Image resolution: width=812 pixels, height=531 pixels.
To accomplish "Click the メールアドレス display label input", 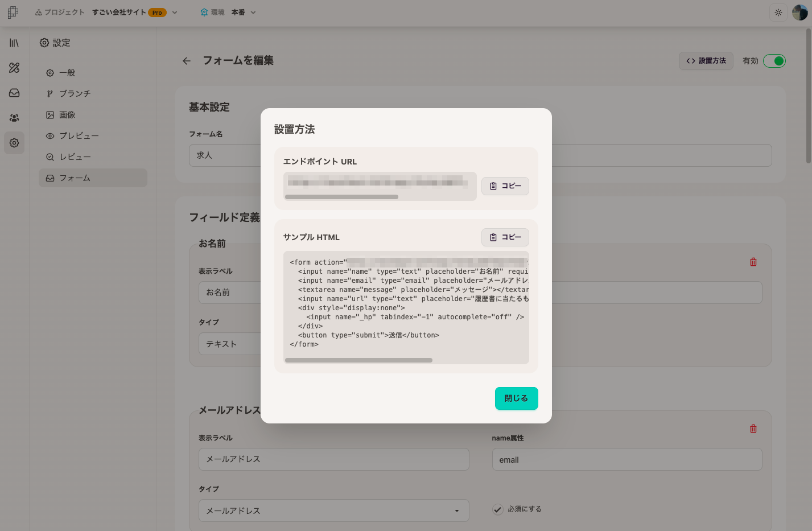I will [333, 459].
